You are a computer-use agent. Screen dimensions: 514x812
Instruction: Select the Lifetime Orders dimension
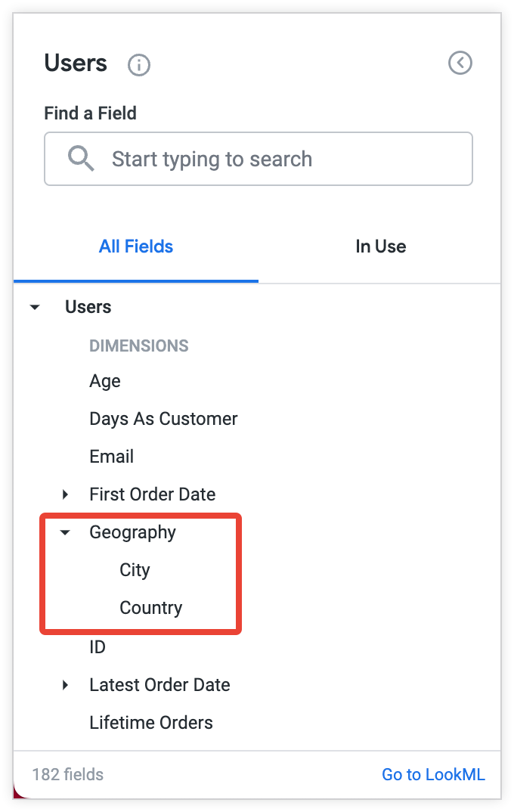[x=151, y=723]
